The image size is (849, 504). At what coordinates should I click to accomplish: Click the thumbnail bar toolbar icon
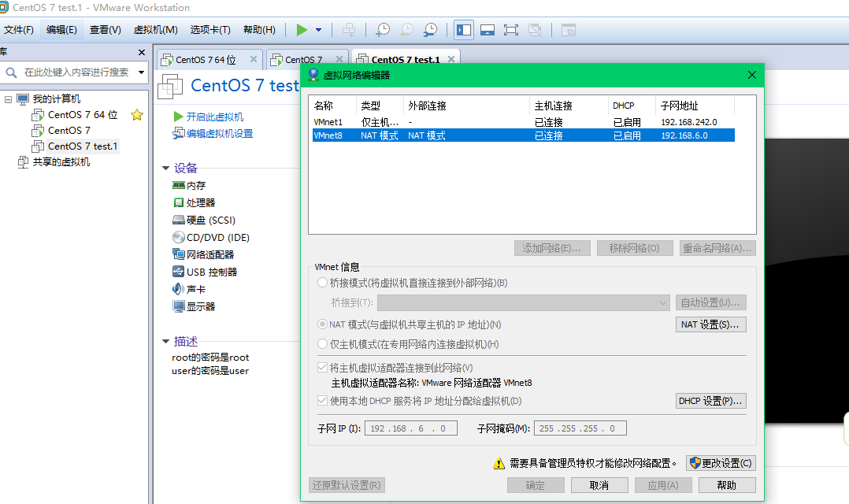pos(568,30)
